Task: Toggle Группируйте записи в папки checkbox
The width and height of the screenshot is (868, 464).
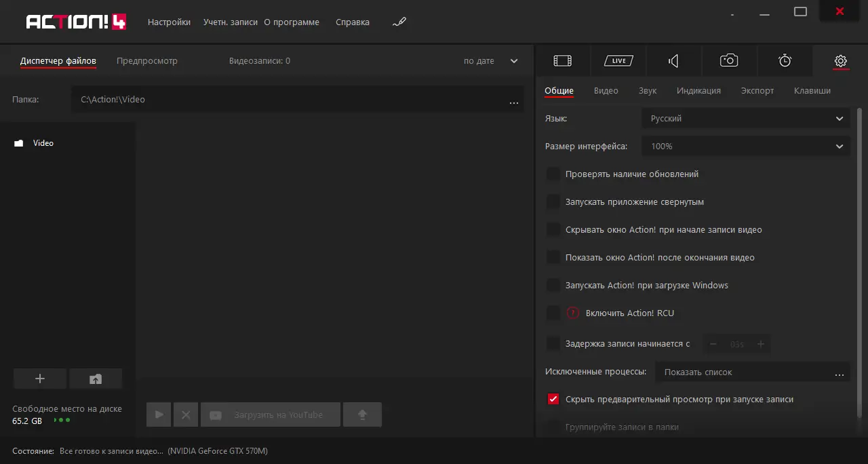Action: click(x=553, y=427)
